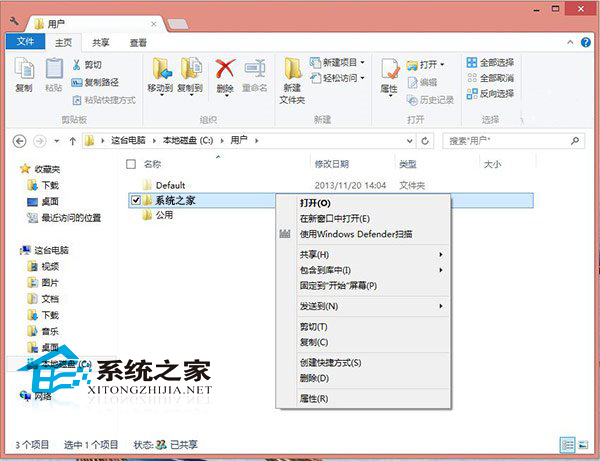Click Copy to (复制到) ribbon icon

pyautogui.click(x=191, y=76)
